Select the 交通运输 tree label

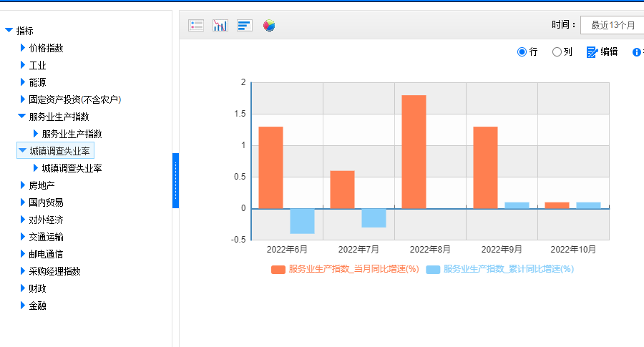click(46, 237)
